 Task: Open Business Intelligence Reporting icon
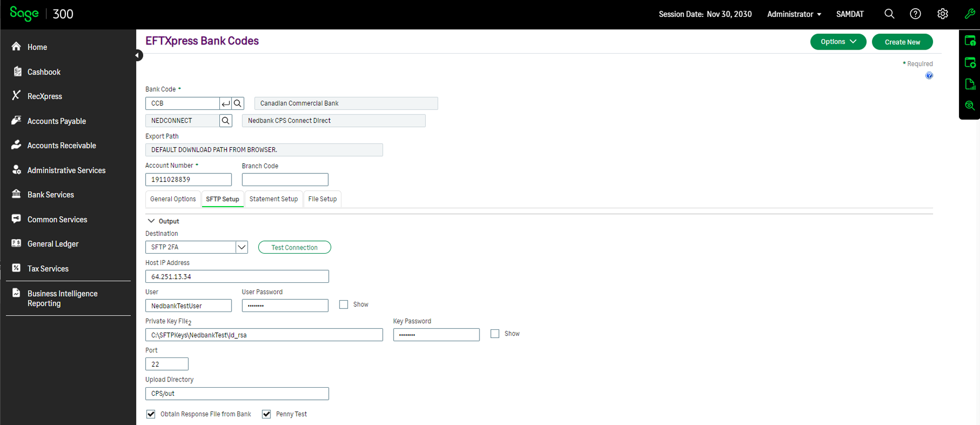tap(16, 293)
